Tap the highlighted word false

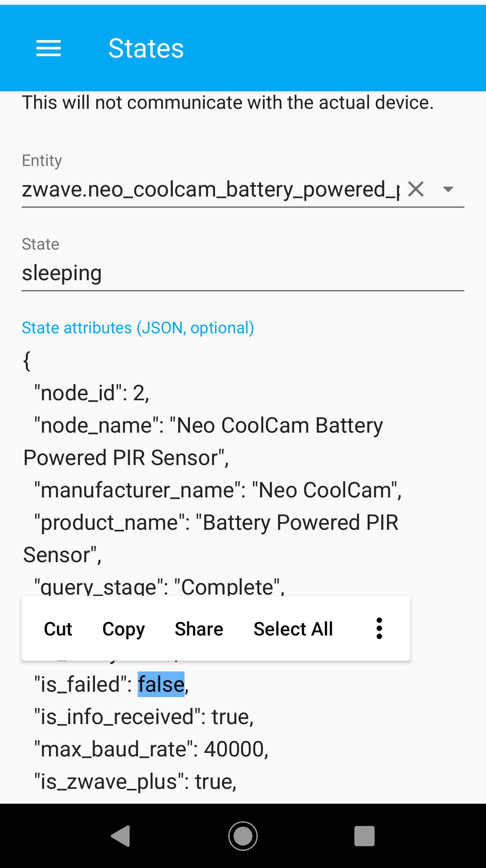(161, 685)
